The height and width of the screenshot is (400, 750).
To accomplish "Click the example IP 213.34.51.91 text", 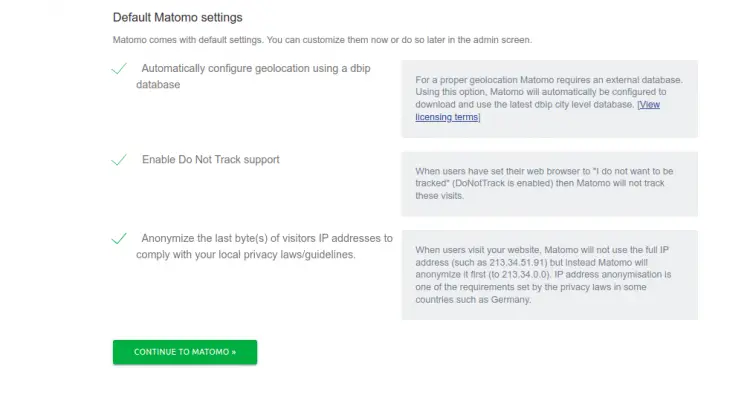I will [517, 263].
